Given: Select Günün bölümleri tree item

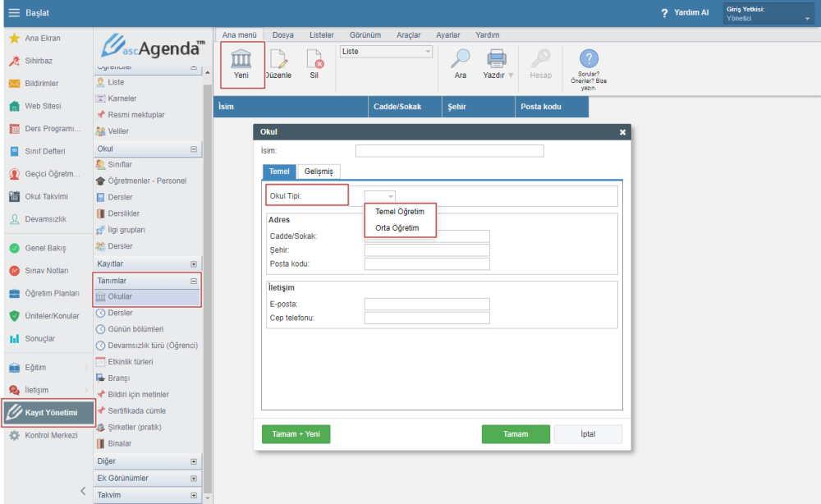Looking at the screenshot, I should tap(135, 329).
